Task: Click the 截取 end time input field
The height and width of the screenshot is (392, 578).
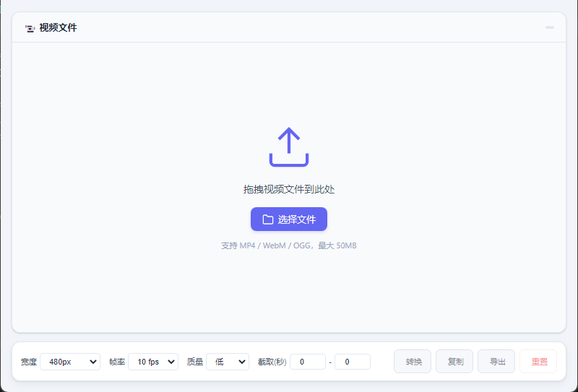Action: pos(352,362)
